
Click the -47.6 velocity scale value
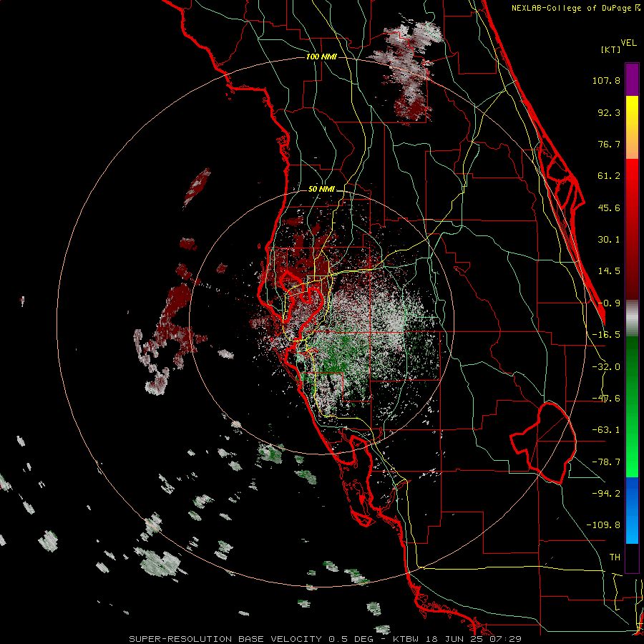coord(606,399)
